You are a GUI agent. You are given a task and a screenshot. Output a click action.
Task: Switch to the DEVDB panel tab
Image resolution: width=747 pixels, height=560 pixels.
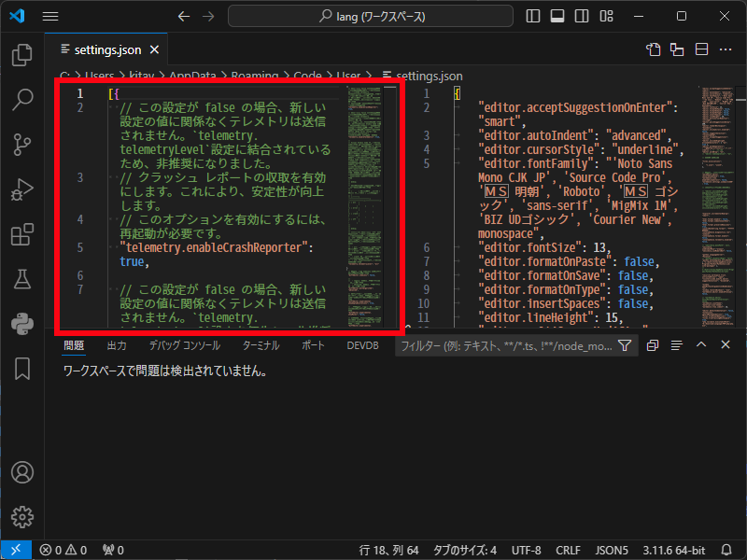(362, 345)
